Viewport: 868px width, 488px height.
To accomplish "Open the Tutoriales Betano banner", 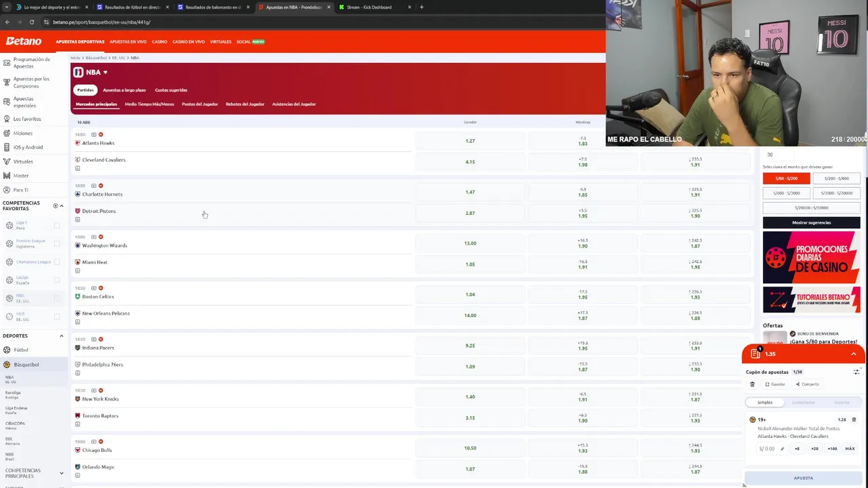I will coord(811,300).
